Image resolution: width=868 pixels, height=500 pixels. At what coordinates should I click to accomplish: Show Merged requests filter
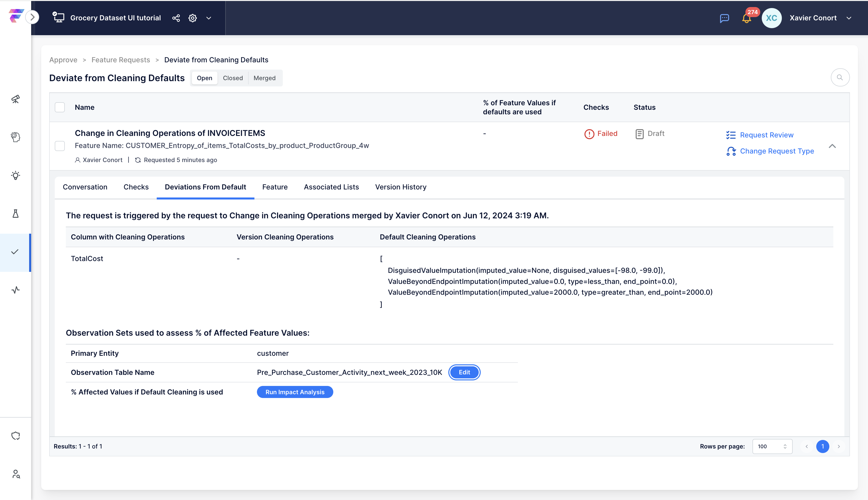tap(264, 78)
